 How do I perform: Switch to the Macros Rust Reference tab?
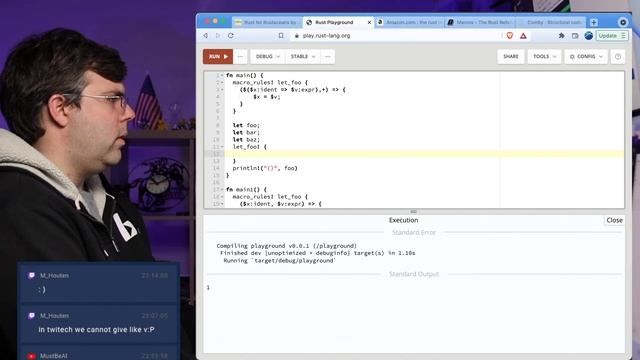click(x=480, y=22)
